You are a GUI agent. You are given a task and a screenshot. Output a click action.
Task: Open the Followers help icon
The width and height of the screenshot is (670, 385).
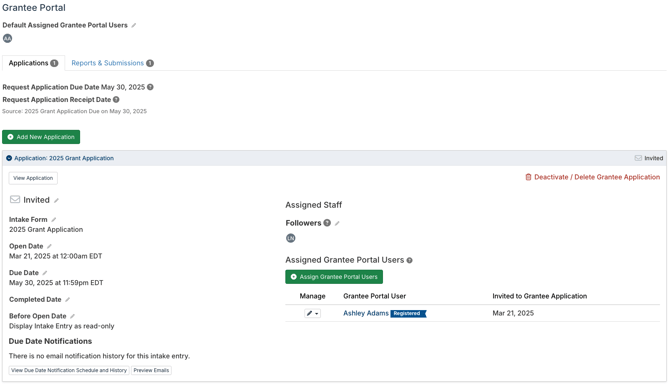[x=327, y=223]
